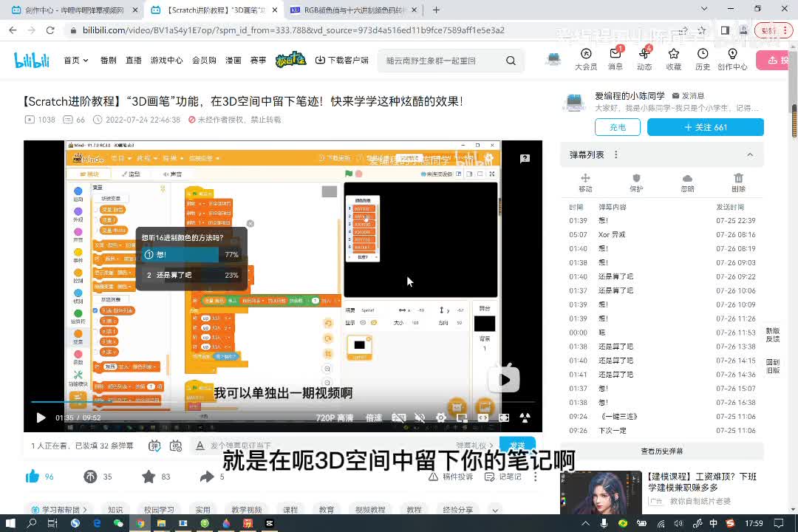Image resolution: width=798 pixels, height=532 pixels.
Task: Open video player settings gear
Action: tap(440, 418)
